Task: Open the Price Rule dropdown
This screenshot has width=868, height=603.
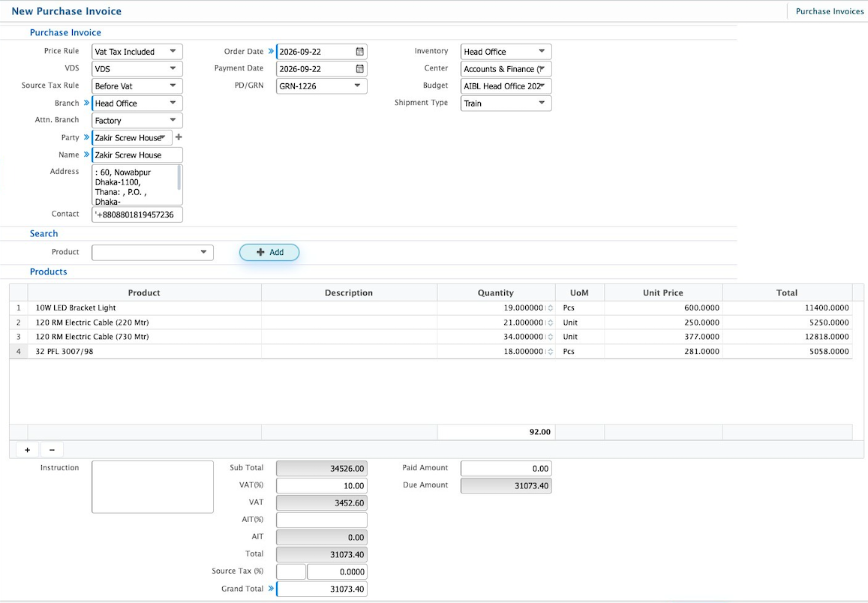Action: (137, 52)
